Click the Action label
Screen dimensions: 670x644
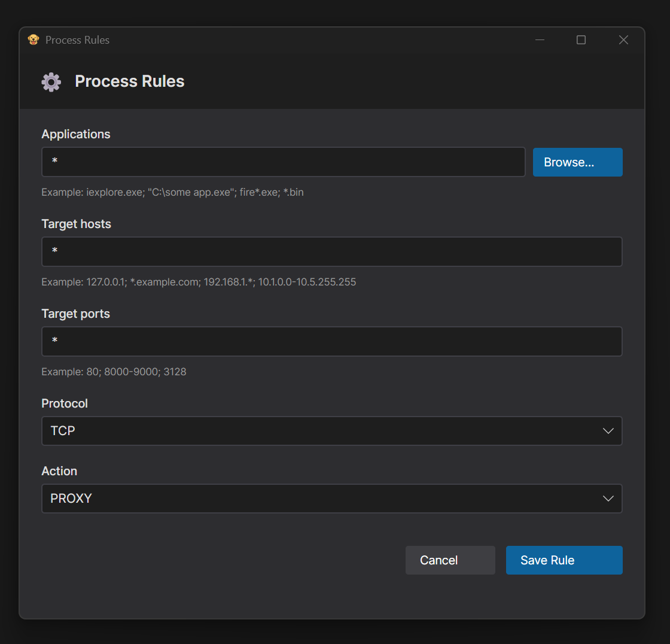point(59,471)
